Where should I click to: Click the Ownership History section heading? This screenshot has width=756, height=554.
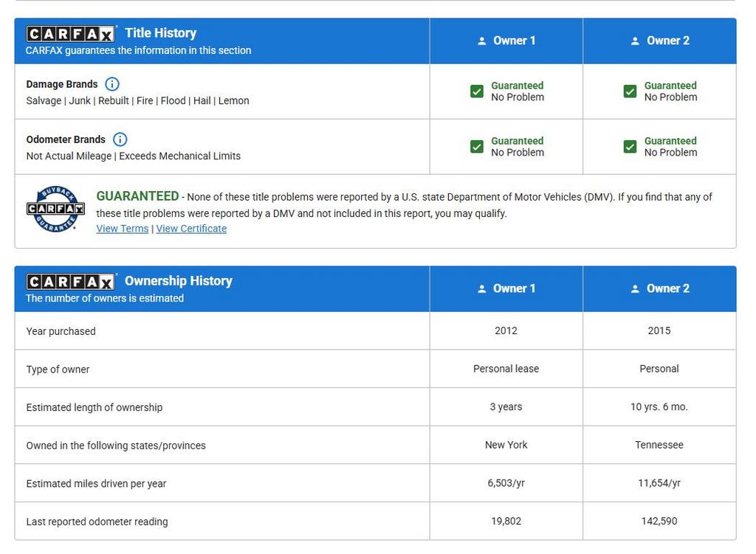coord(178,281)
